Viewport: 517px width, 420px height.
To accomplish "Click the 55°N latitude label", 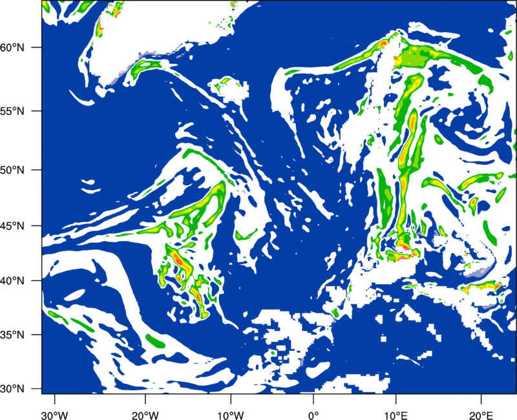I will [12, 111].
